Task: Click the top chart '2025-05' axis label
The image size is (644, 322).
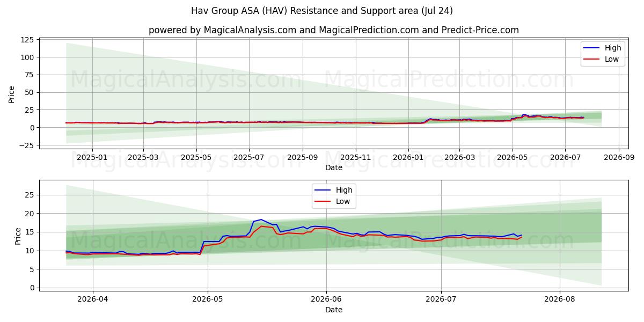Action: [x=196, y=157]
